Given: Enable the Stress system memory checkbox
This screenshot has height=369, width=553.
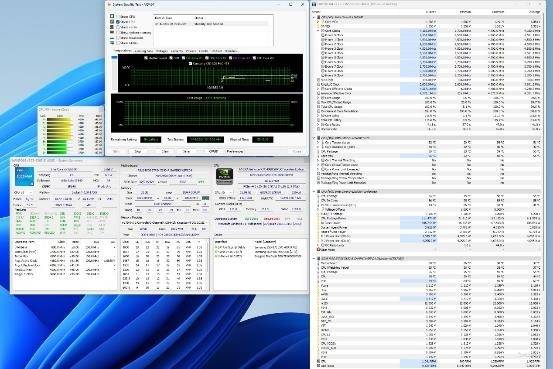Looking at the screenshot, I should click(x=118, y=32).
